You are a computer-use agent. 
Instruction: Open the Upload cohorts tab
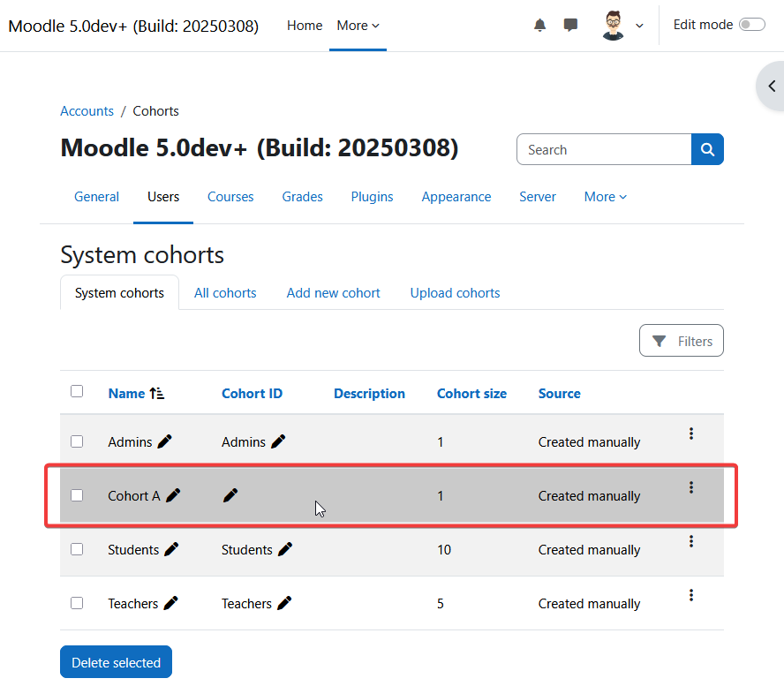click(x=455, y=293)
